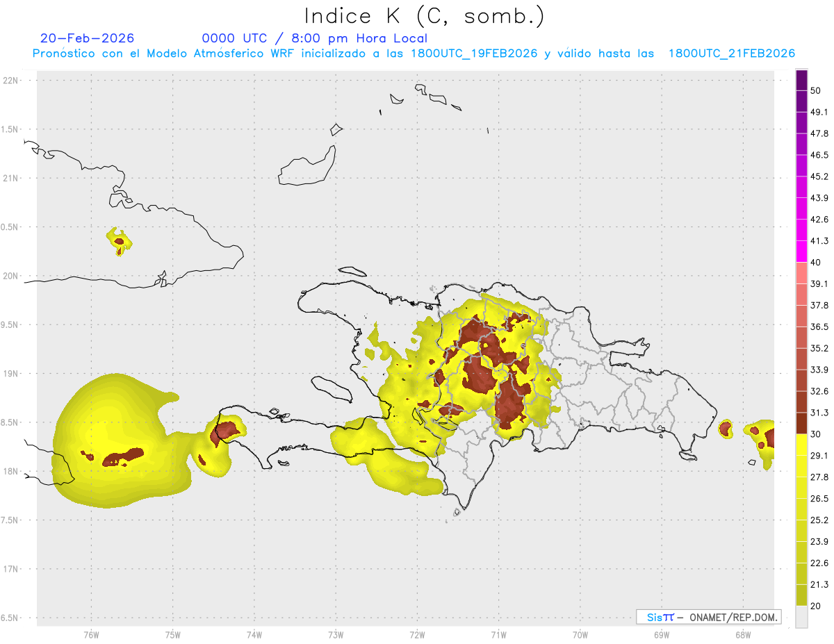Click the '74W' longitude label
Viewport: 834px width, 644px height.
coord(254,634)
